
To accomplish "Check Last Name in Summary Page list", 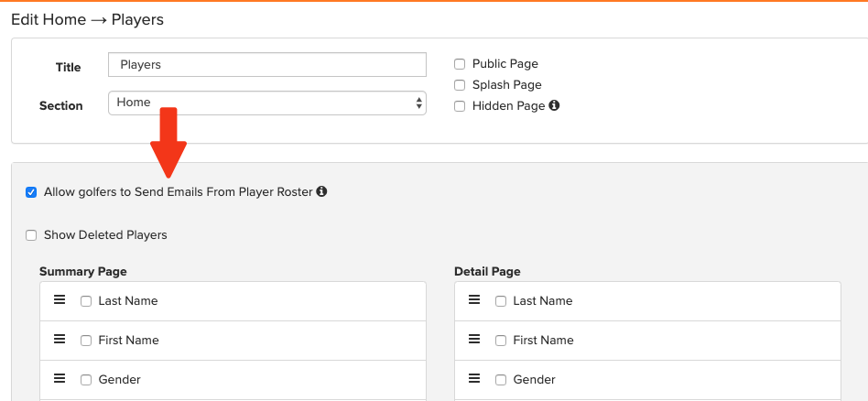I will 86,301.
